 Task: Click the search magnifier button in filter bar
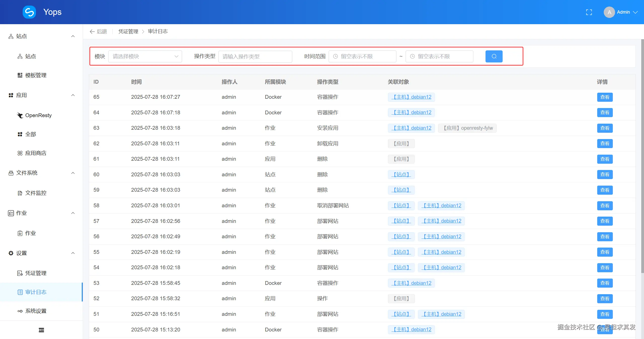pyautogui.click(x=493, y=56)
